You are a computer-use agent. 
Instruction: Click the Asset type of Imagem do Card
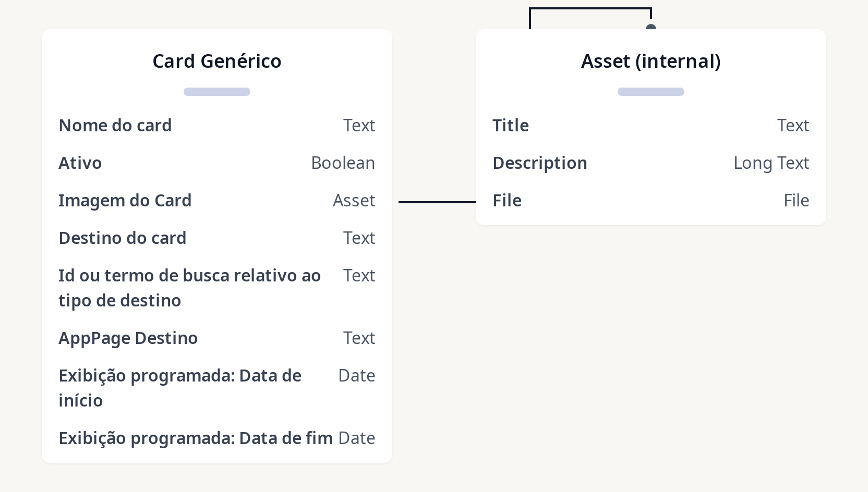coord(354,201)
